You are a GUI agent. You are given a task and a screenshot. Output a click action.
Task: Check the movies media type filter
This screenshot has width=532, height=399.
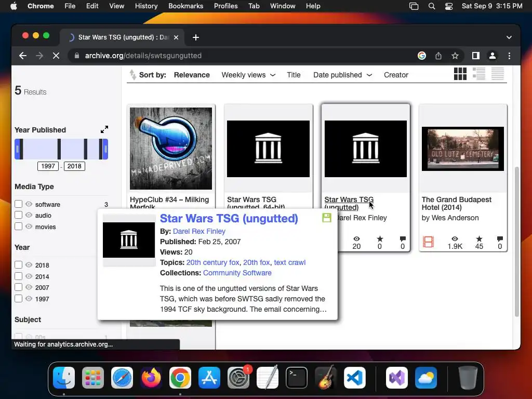coord(18,227)
